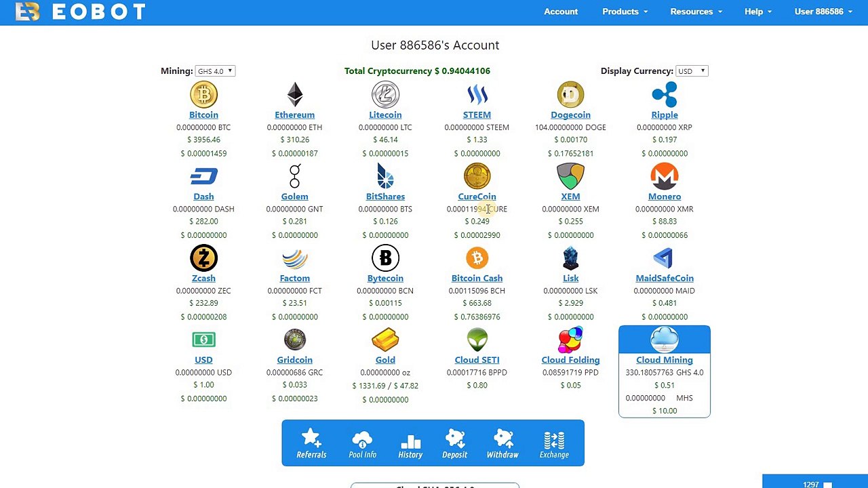Screen dimensions: 868x488
Task: Open the STEEM text link
Action: coord(477,115)
